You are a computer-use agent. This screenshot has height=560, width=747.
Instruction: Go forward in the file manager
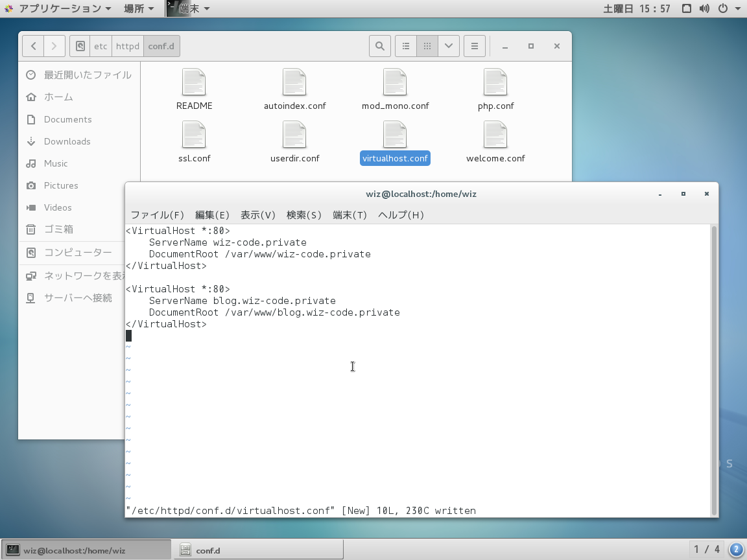[54, 46]
